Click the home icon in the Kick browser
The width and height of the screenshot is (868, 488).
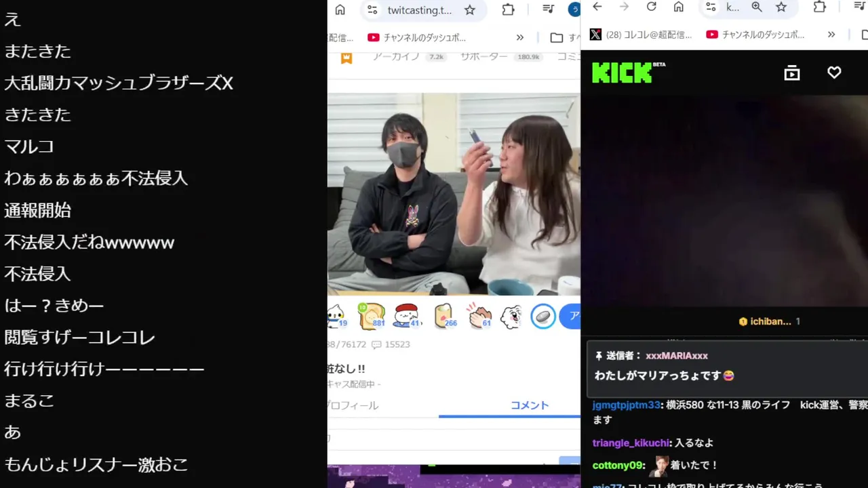tap(678, 7)
